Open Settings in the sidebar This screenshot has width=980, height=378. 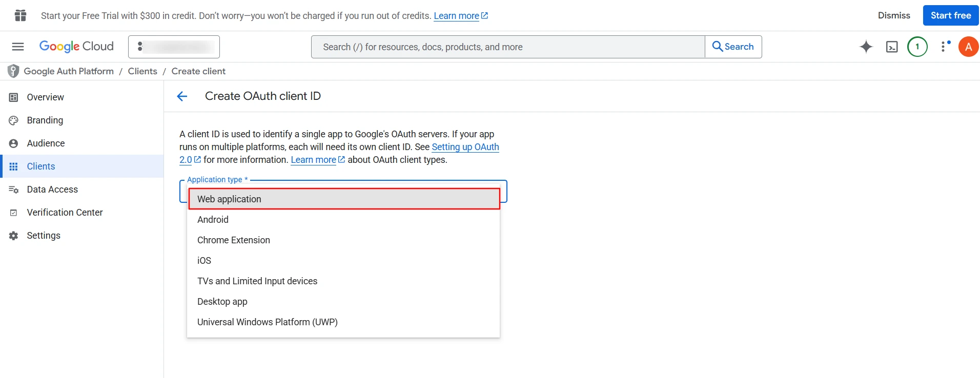(82, 236)
